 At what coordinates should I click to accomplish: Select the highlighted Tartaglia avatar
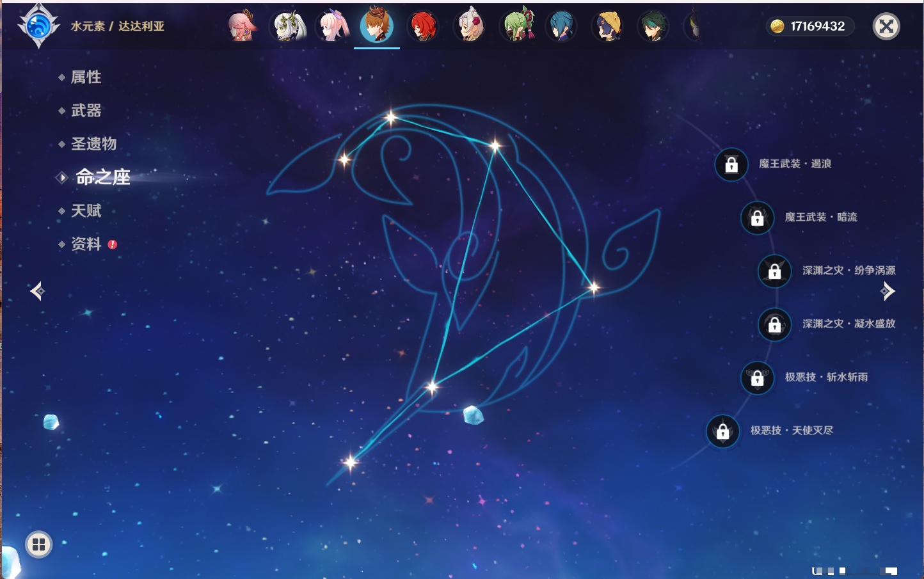click(377, 26)
